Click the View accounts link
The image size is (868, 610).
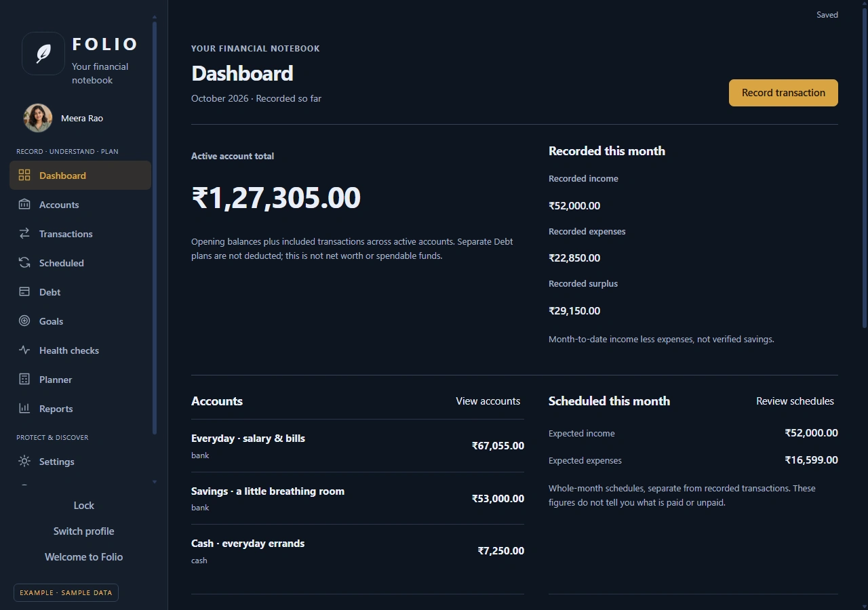tap(488, 401)
